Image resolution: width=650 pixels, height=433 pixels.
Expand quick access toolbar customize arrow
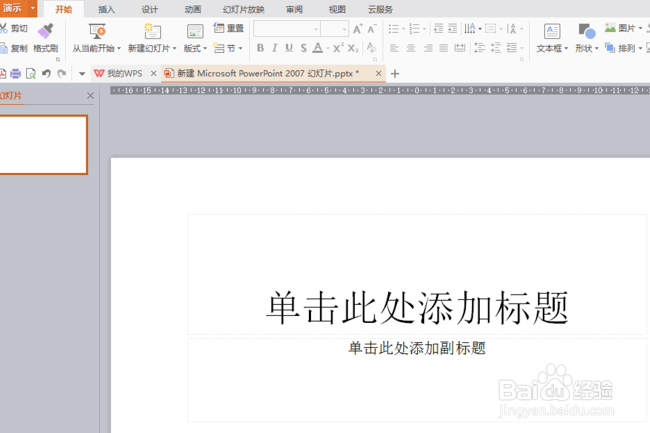(x=82, y=74)
